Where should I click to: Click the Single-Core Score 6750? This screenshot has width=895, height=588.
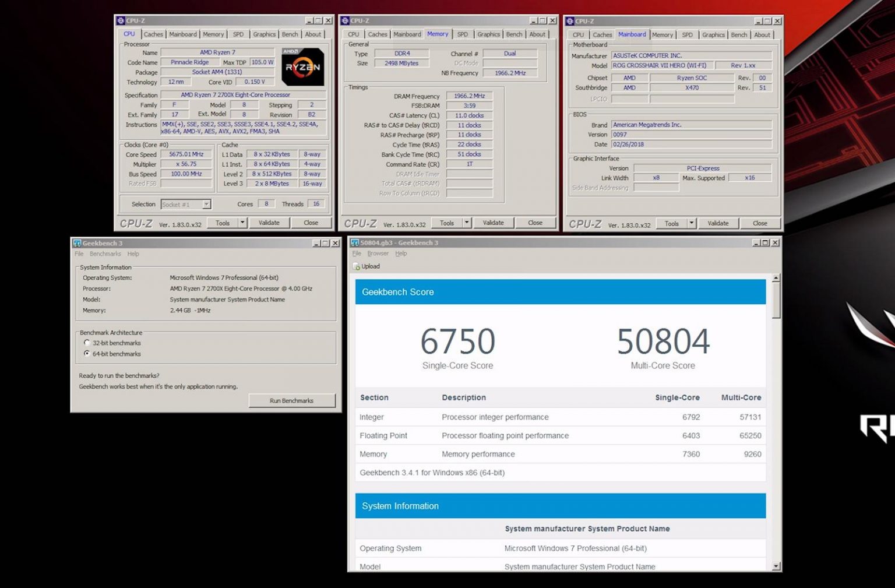458,341
